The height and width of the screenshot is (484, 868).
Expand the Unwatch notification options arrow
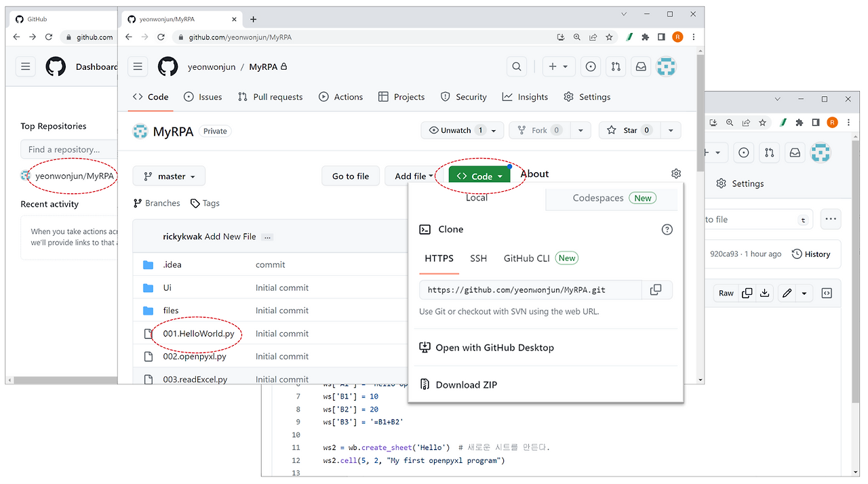[x=494, y=130]
